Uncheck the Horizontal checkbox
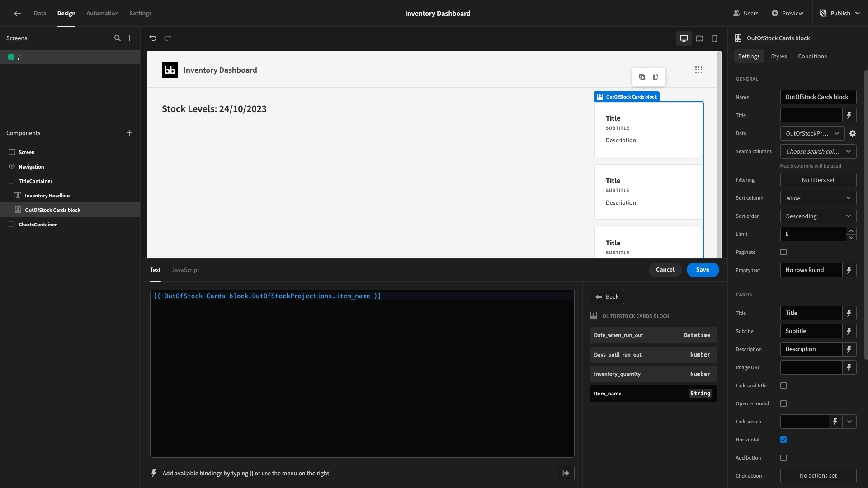 click(x=783, y=440)
